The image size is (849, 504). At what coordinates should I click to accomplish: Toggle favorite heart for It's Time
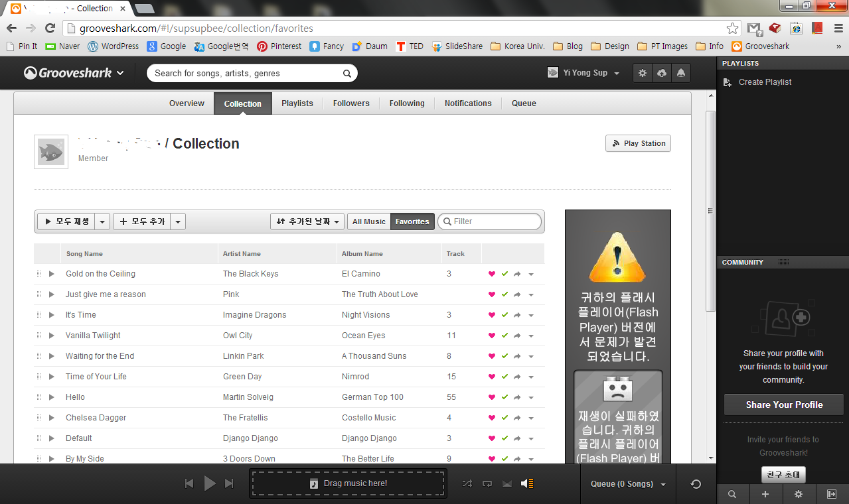click(x=492, y=315)
